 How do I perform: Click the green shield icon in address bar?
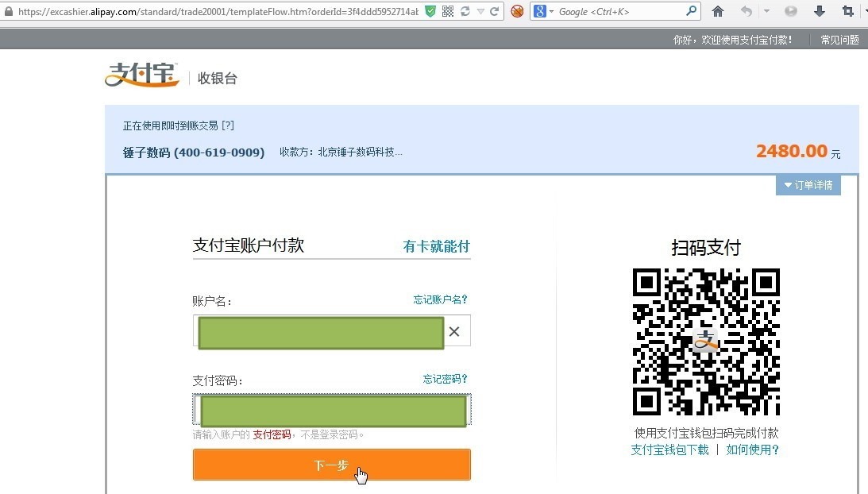(x=430, y=11)
